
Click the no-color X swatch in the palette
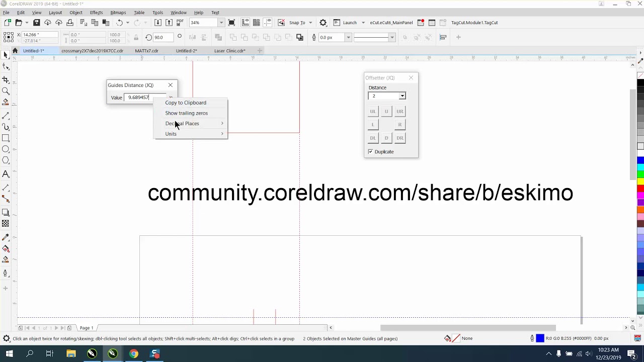pyautogui.click(x=640, y=75)
